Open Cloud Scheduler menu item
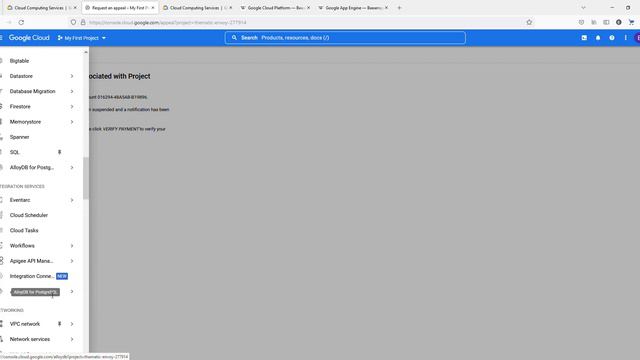640x360 pixels. coord(29,215)
